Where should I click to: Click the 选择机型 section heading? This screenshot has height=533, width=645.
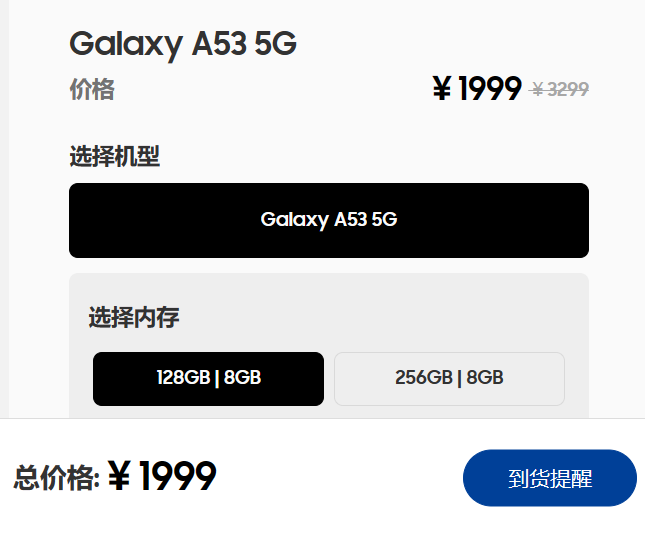pos(114,156)
